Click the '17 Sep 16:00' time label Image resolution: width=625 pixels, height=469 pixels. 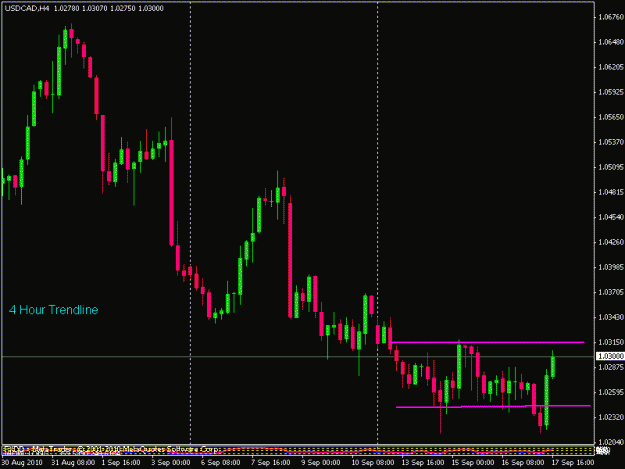point(573,463)
